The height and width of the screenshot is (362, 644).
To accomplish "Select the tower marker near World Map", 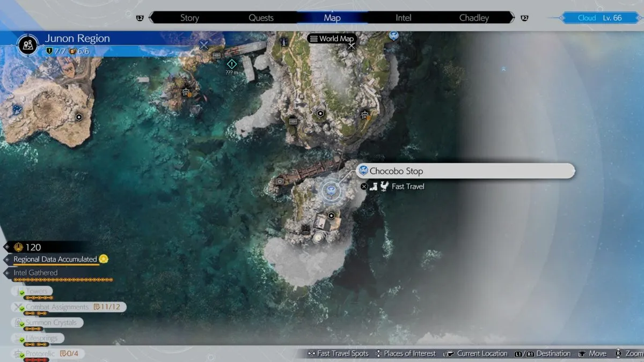I will tap(284, 41).
